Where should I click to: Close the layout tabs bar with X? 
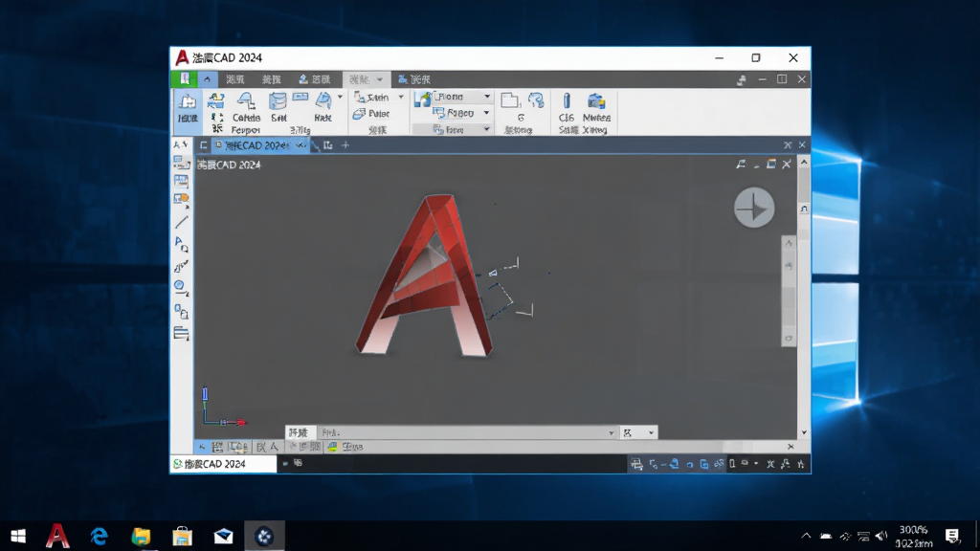(x=791, y=446)
